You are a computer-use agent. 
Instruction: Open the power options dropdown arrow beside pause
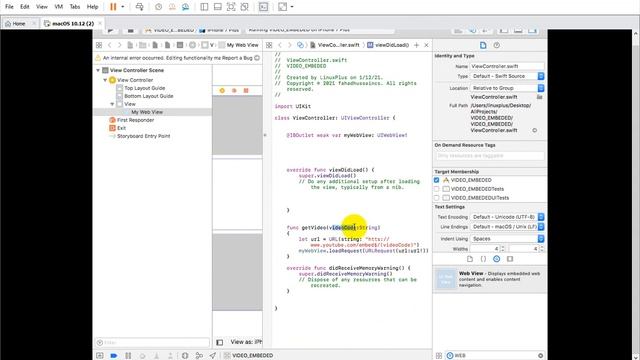click(x=122, y=7)
